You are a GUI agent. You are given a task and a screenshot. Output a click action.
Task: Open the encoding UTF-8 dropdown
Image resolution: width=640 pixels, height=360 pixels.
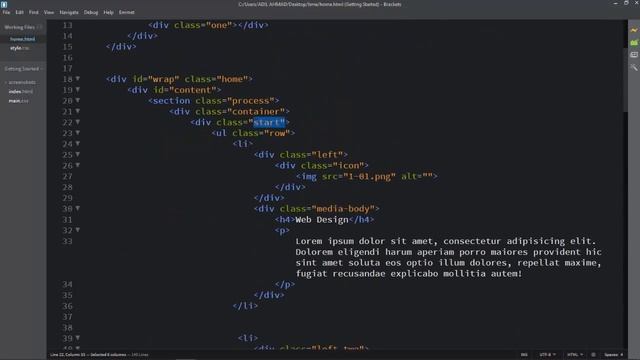pos(547,355)
